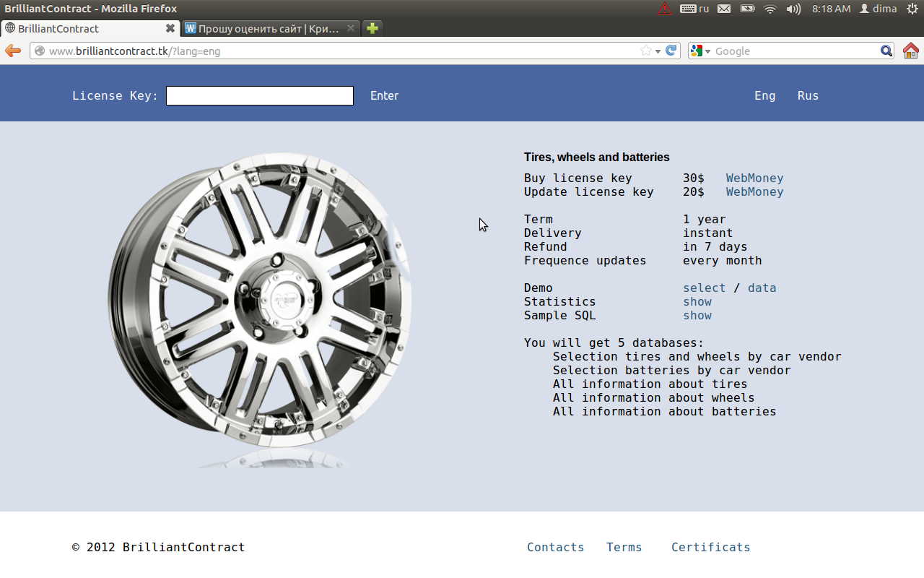This screenshot has height=578, width=924.
Task: Open a new tab with the green plus
Action: (x=372, y=28)
